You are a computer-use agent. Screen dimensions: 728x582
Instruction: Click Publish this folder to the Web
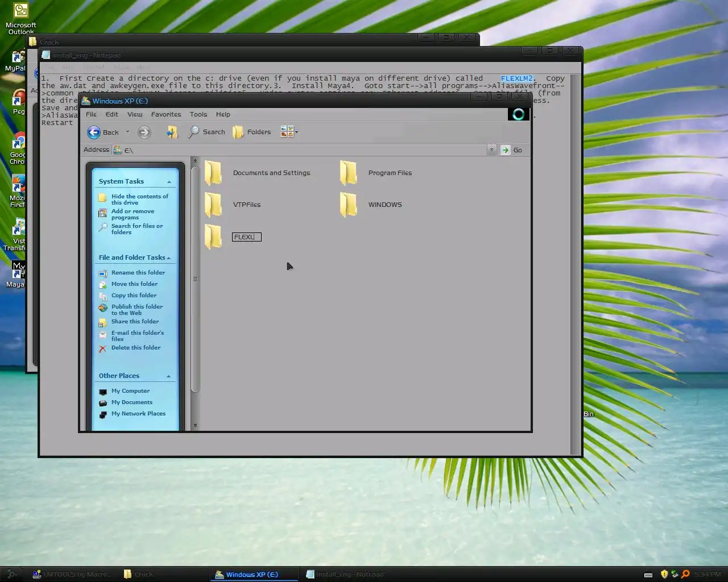[136, 310]
